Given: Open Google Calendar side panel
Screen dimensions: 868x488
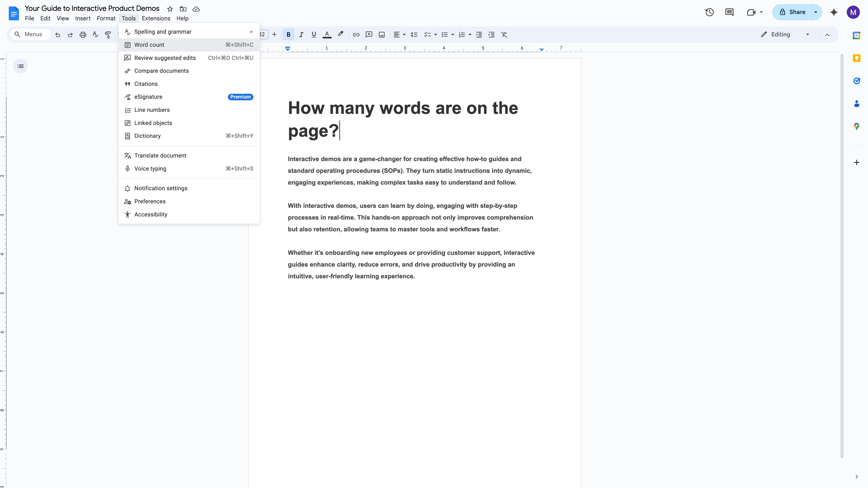Looking at the screenshot, I should click(x=856, y=35).
